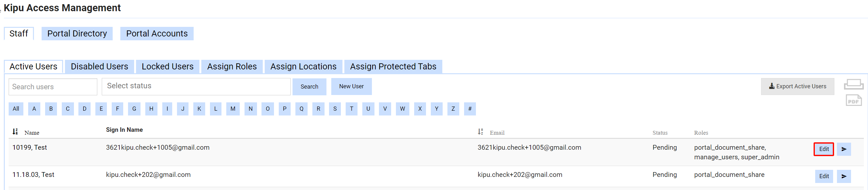Show All users in alphabet filter
The width and height of the screenshot is (868, 190).
(x=16, y=109)
